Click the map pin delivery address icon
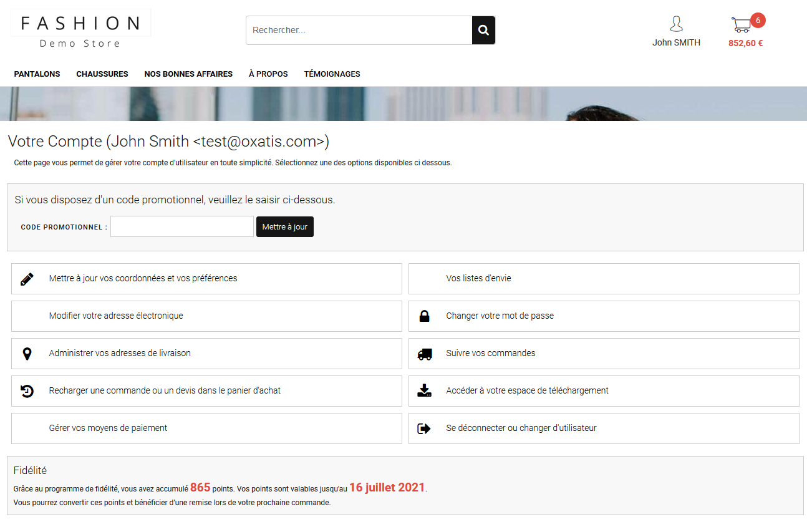 tap(27, 354)
